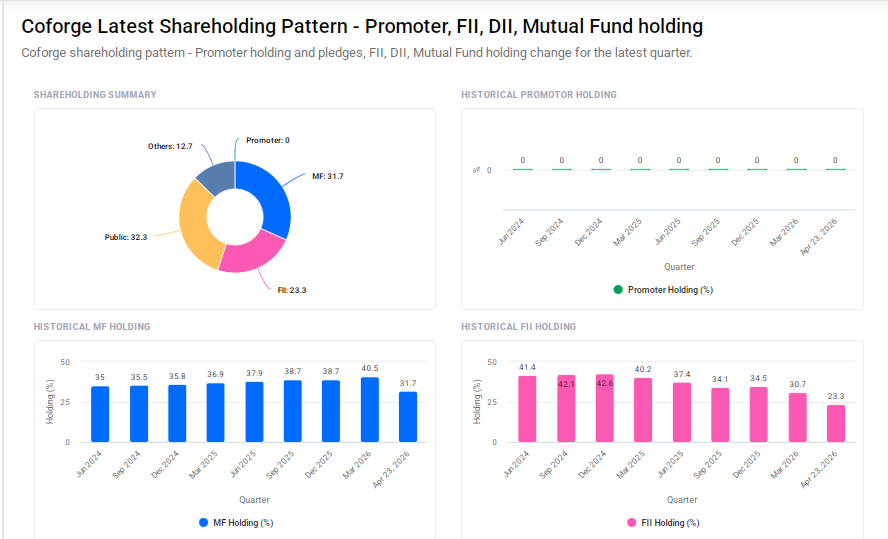888x539 pixels.
Task: Select the slate Others donut slice
Action: click(219, 177)
